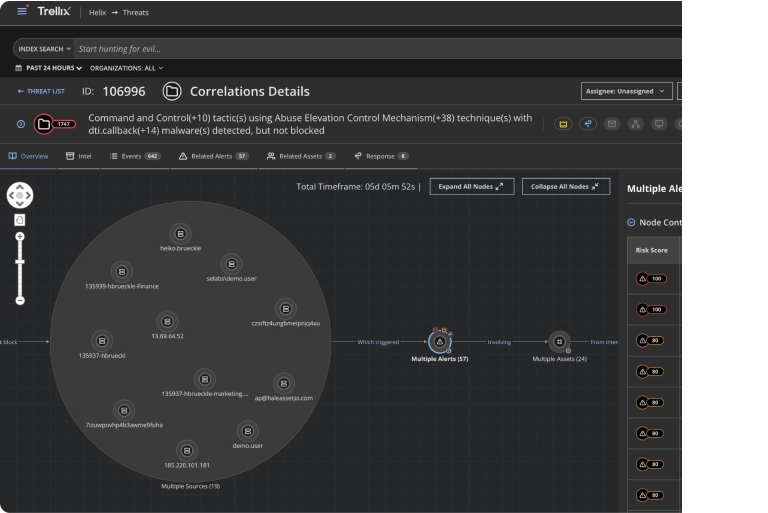Click the Threats breadcrumb link
Viewport: 768px width, 513px height.
coord(136,13)
